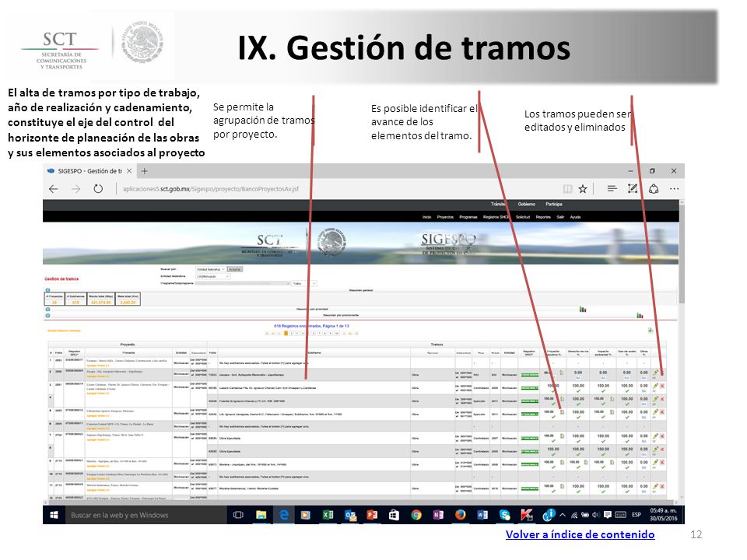The image size is (747, 560).
Task: Open the Todos dropdown
Action: pyautogui.click(x=304, y=283)
